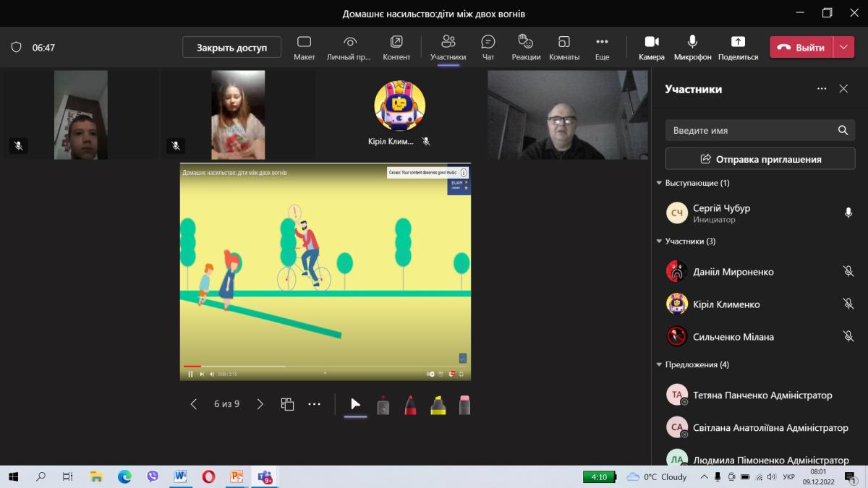Image resolution: width=868 pixels, height=488 pixels.
Task: Open the Чат meeting chat
Action: (x=488, y=48)
